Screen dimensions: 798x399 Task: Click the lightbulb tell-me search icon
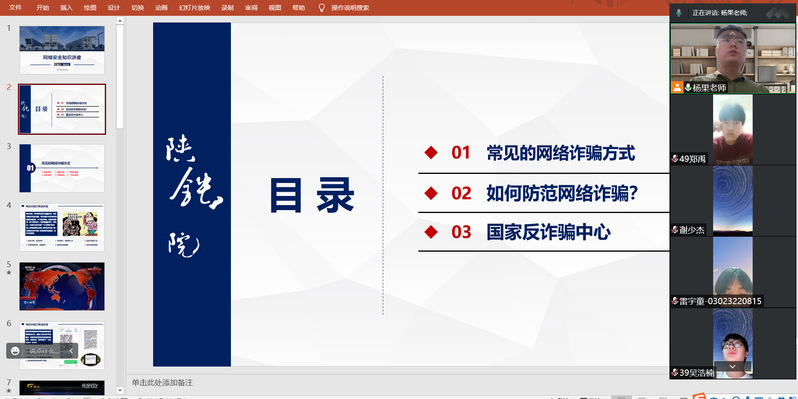(322, 8)
